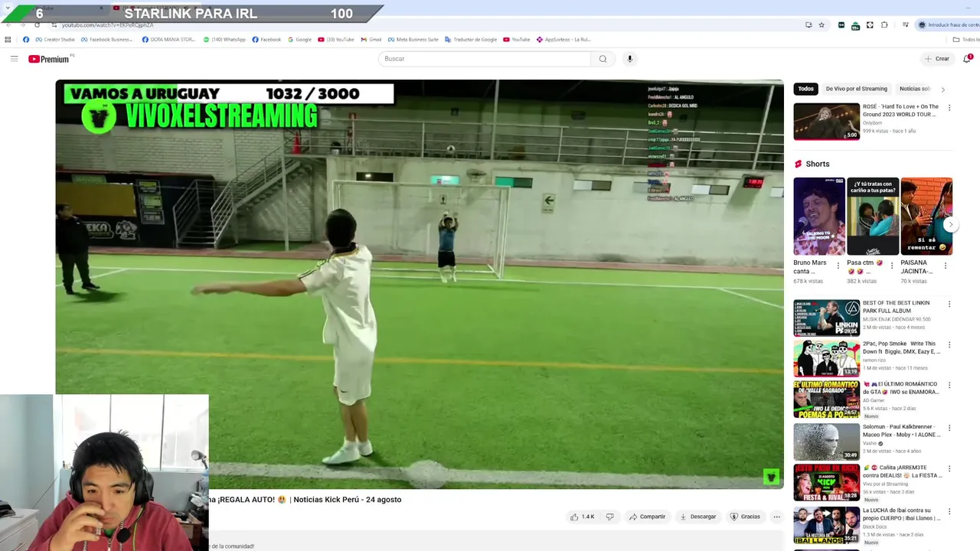Click install app icon in address bar
Viewport: 980px width, 551px height.
pos(808,24)
